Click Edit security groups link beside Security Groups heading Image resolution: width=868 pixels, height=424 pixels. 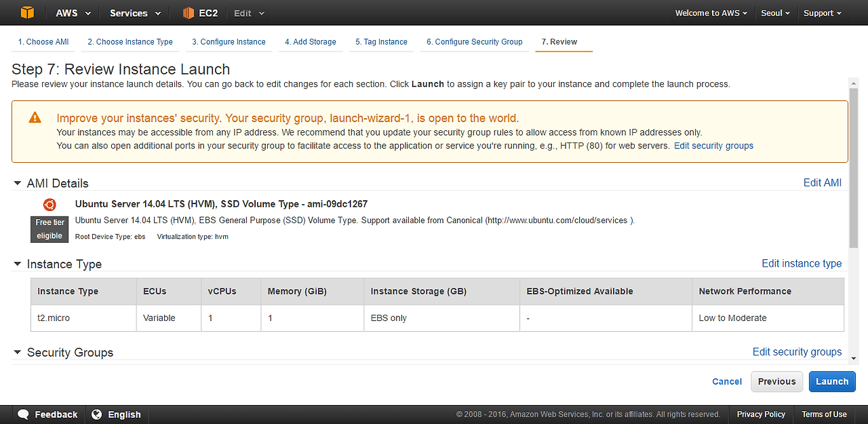coord(797,351)
